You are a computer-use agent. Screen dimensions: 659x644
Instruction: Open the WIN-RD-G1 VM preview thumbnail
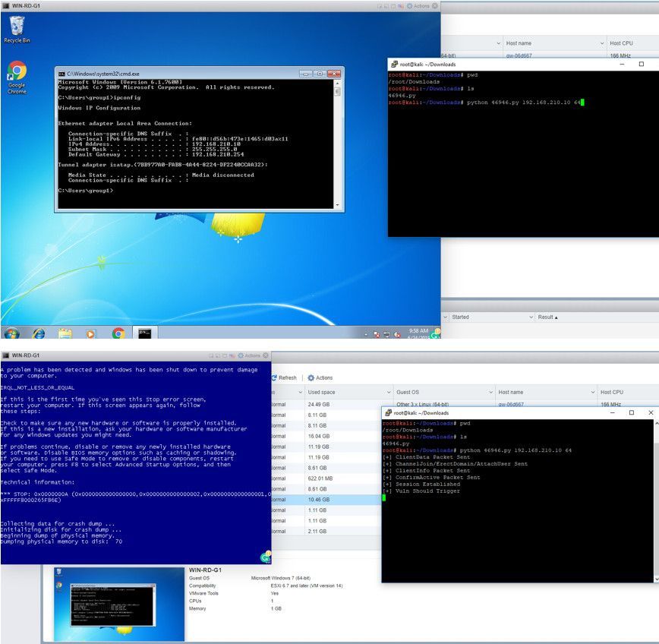tap(119, 604)
